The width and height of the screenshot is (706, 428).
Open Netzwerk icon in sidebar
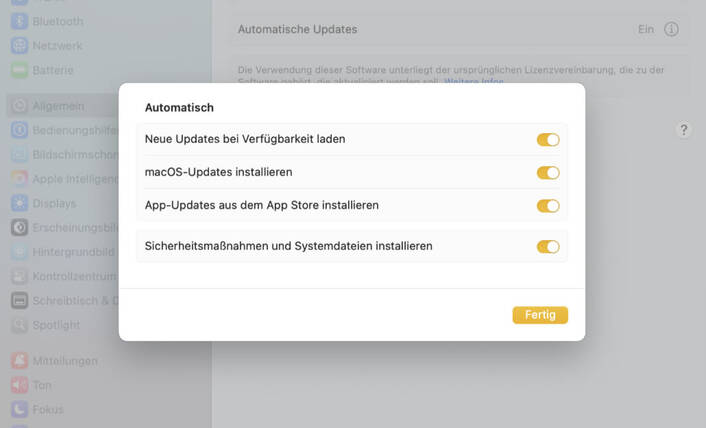click(19, 45)
